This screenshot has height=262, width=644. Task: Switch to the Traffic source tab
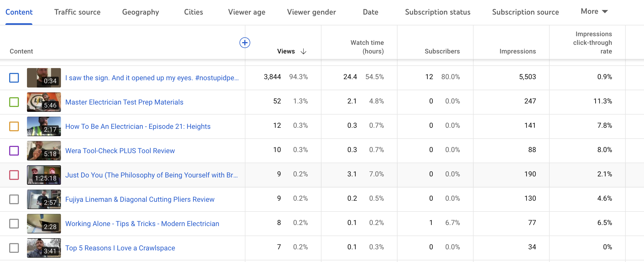pyautogui.click(x=77, y=12)
